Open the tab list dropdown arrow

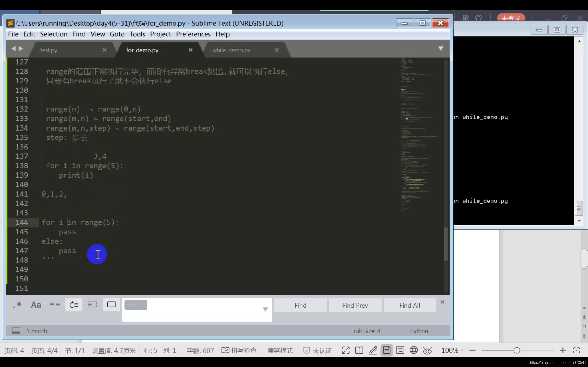pos(441,49)
